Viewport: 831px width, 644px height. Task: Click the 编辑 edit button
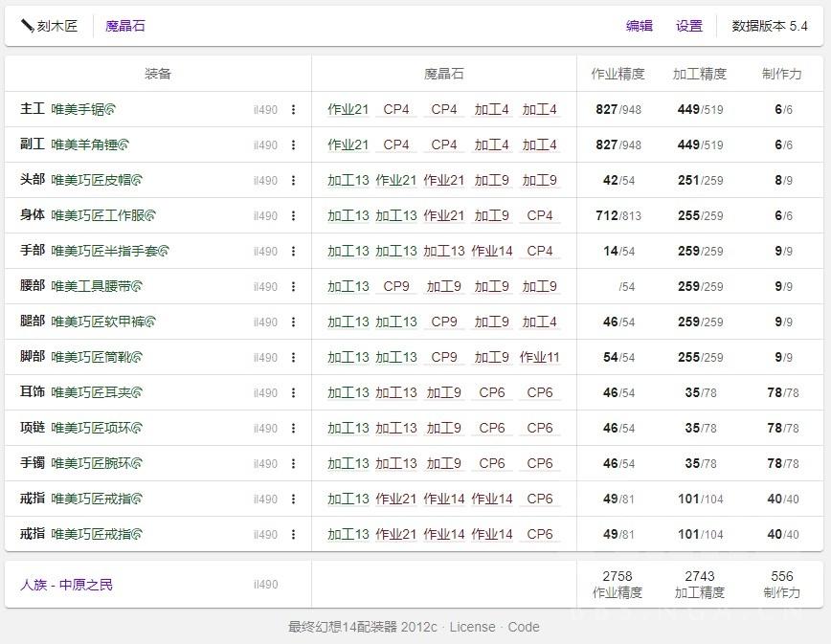(639, 26)
